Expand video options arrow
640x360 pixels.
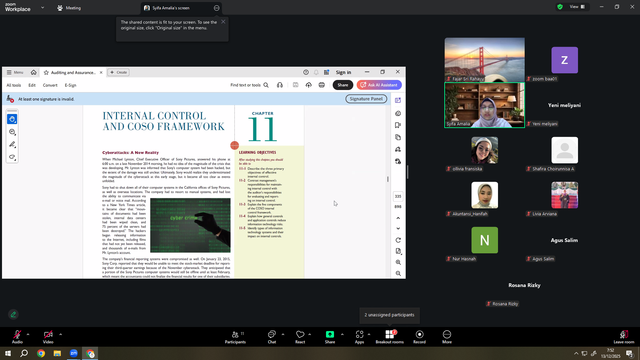click(x=60, y=334)
